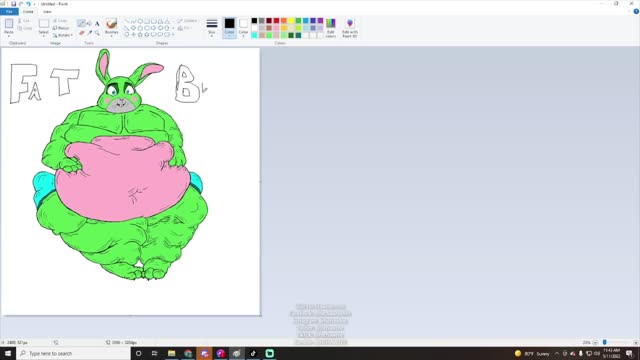Switch to the View tab
640x360 pixels.
[x=47, y=11]
